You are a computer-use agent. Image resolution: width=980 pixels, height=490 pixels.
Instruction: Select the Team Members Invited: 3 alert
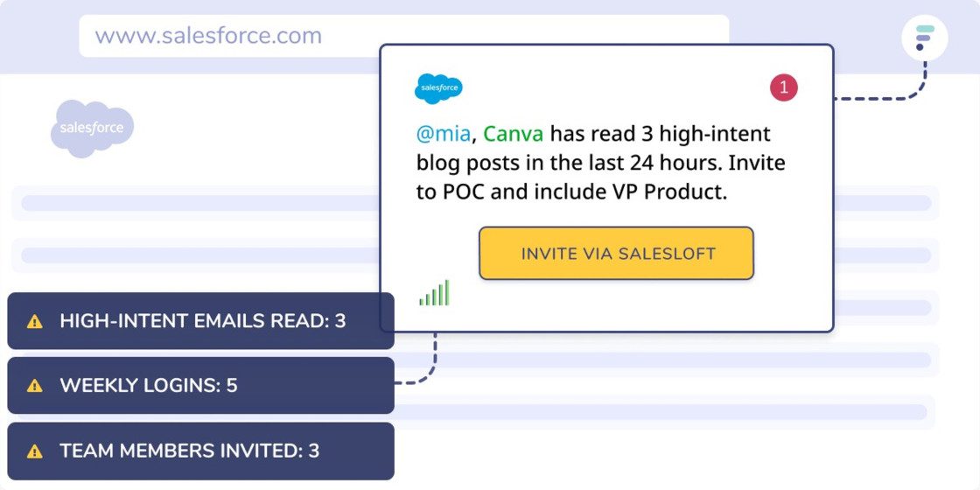tap(201, 451)
